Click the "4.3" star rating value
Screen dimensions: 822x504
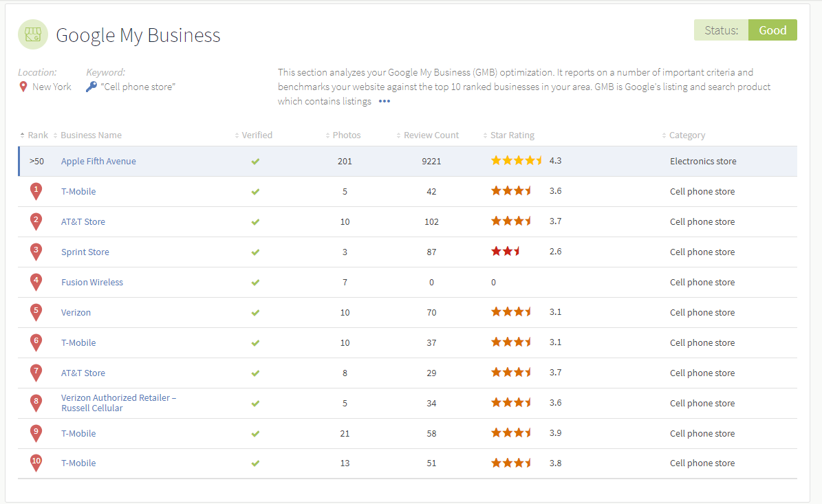pos(555,161)
